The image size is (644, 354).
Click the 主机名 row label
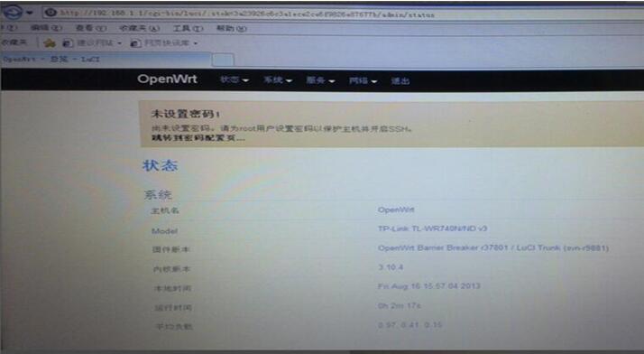165,211
